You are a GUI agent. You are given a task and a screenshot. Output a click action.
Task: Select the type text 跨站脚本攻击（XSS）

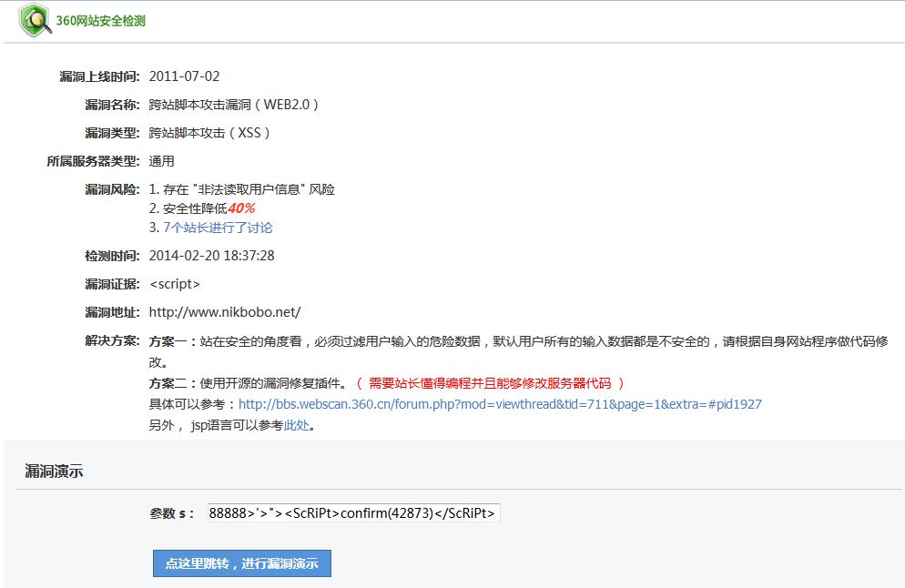pos(209,133)
